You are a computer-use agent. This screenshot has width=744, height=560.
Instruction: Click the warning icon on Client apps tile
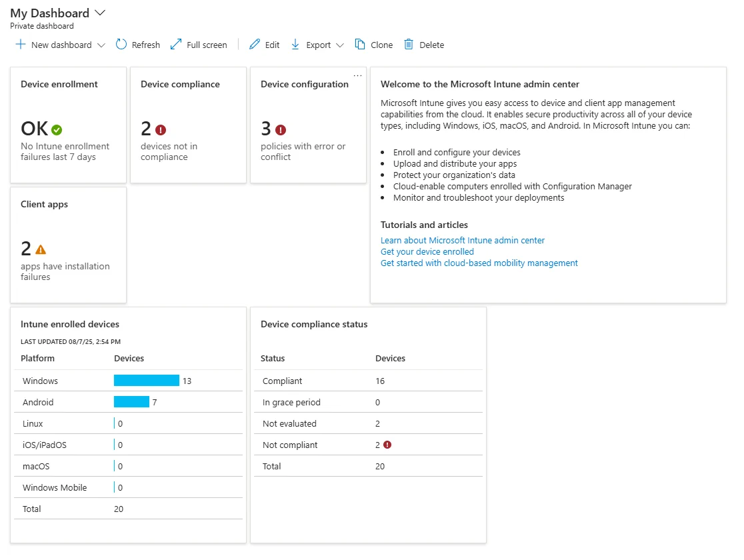click(x=40, y=251)
